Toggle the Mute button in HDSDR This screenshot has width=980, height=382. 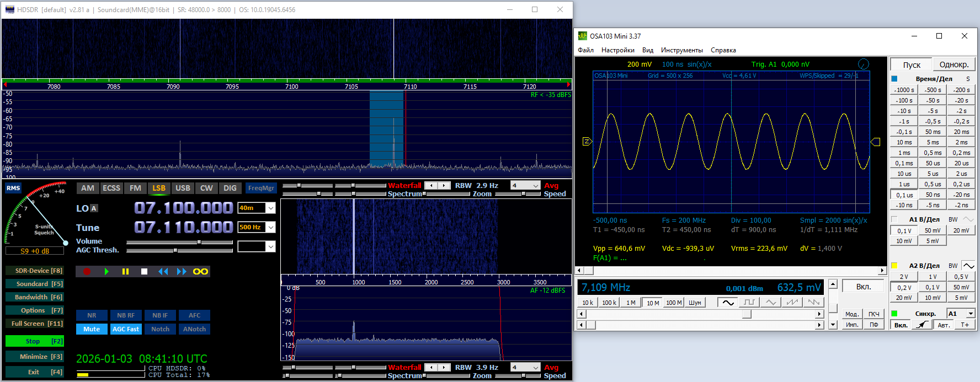[x=92, y=329]
